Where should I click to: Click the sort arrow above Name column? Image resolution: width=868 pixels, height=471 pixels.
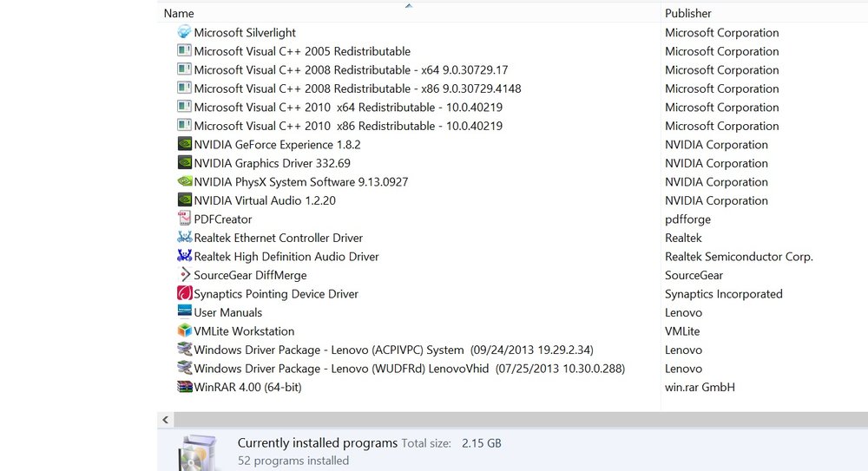[409, 5]
